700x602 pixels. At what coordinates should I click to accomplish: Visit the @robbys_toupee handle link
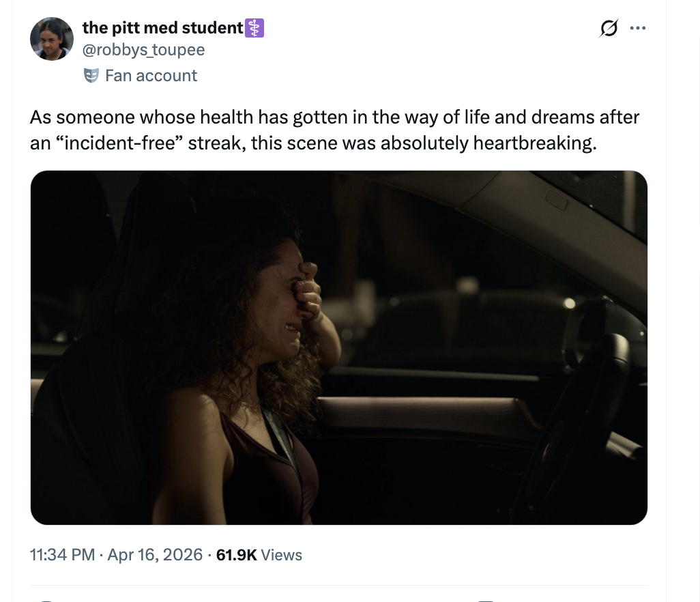pos(143,50)
